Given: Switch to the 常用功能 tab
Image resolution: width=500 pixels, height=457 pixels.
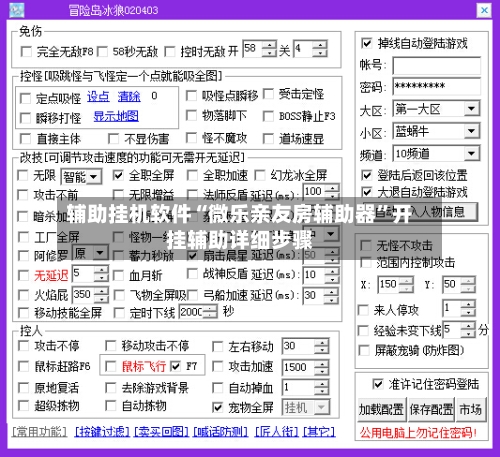Looking at the screenshot, I should [39, 432].
